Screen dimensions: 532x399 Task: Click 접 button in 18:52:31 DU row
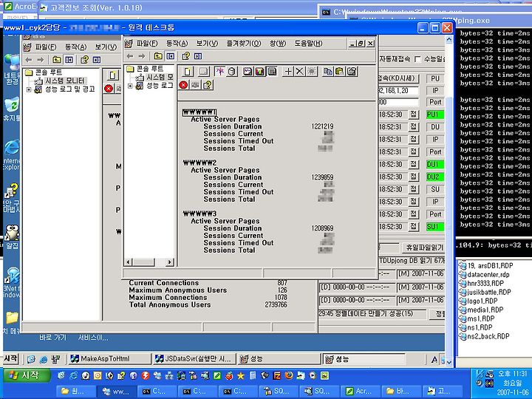[x=413, y=126]
